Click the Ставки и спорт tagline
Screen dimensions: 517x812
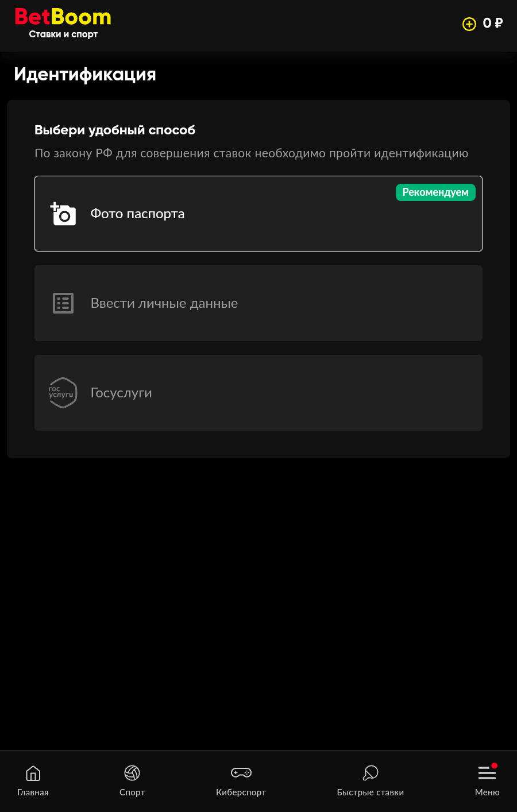pyautogui.click(x=63, y=34)
